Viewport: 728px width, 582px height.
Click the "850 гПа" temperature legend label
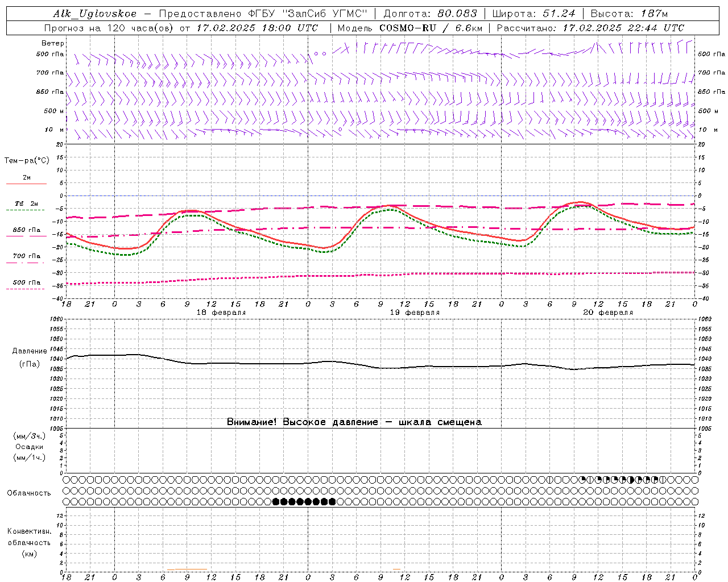[27, 230]
